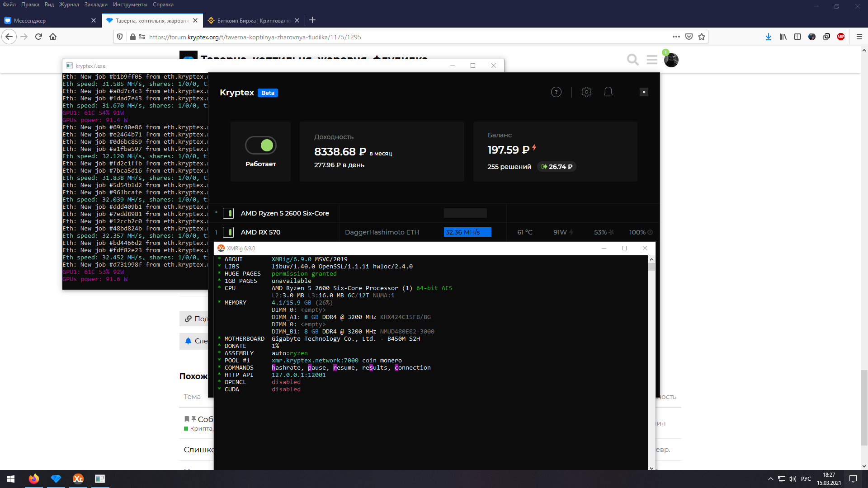Toggle AMD RX 570 mining
Image resolution: width=868 pixels, height=488 pixels.
pos(228,232)
